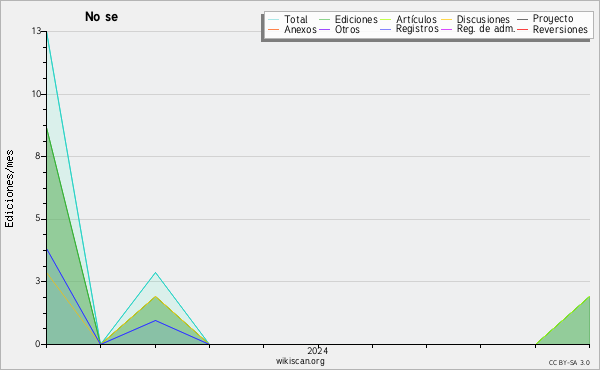The height and width of the screenshot is (370, 600).
Task: Click the y-axis tick value 10
Action: [x=36, y=94]
